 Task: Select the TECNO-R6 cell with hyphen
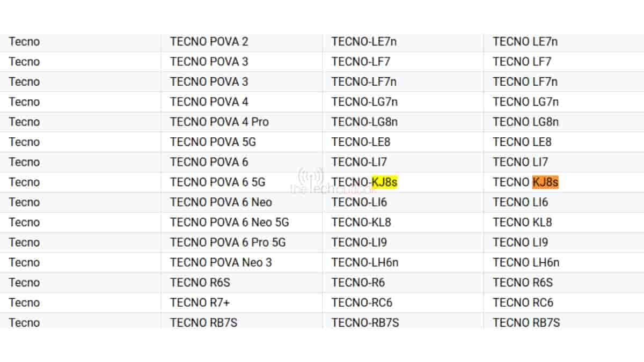358,283
